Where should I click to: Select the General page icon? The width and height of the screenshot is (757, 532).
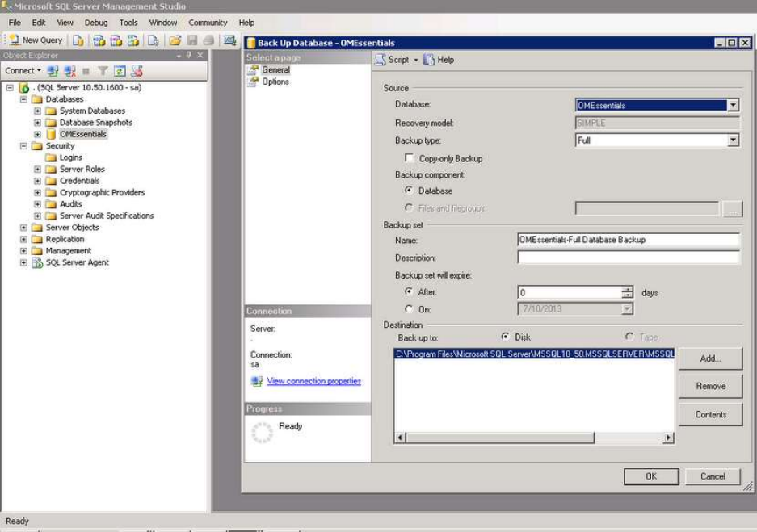(x=253, y=70)
